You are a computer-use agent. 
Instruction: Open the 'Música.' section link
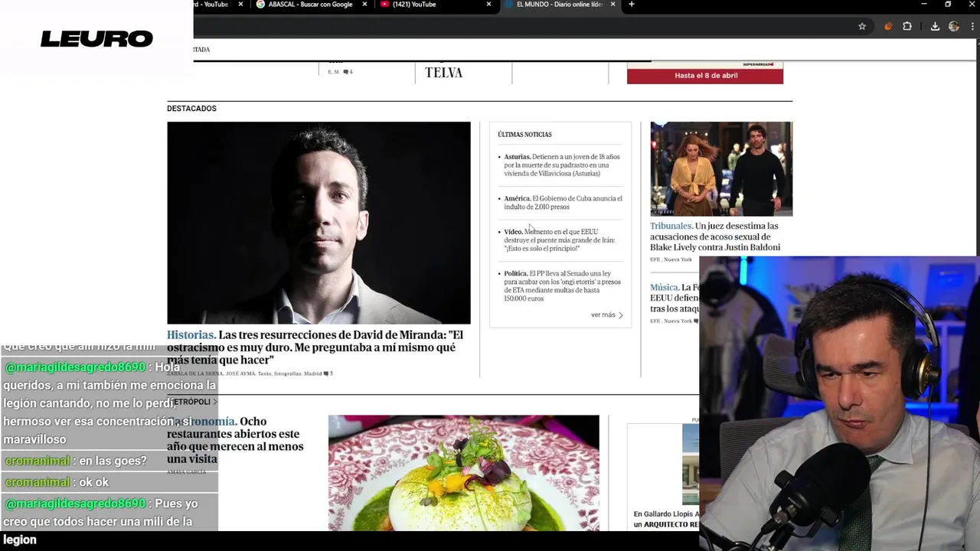[665, 288]
